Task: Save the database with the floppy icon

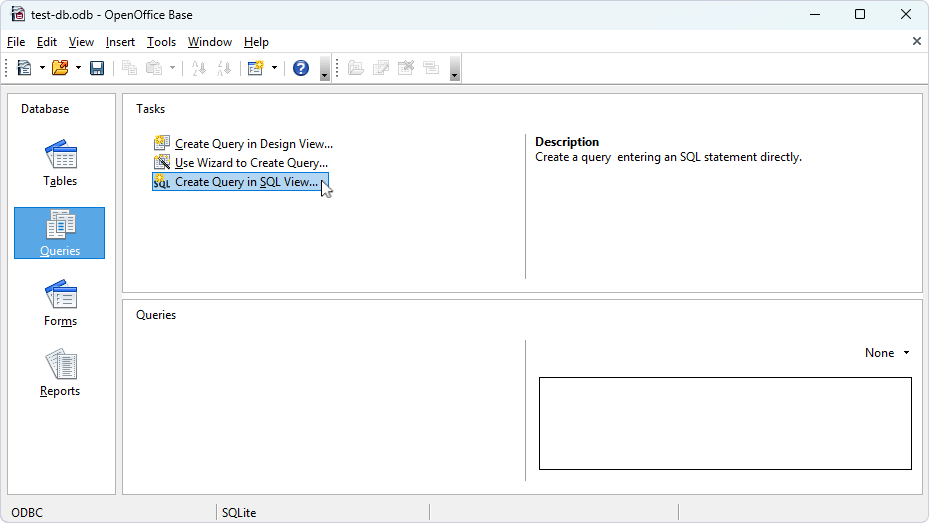Action: click(x=97, y=68)
